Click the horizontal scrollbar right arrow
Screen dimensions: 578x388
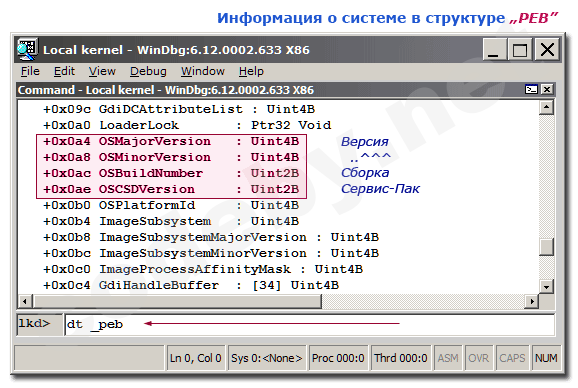532,301
